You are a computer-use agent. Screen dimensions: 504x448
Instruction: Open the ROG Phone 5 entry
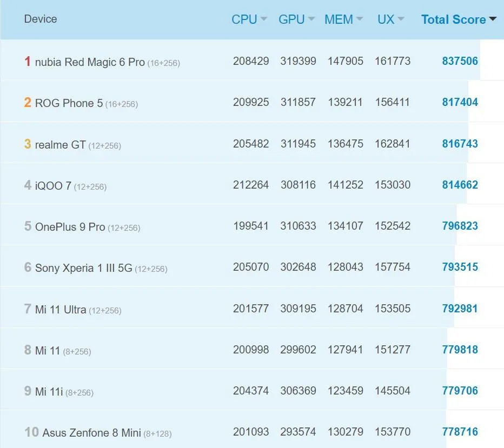click(69, 103)
